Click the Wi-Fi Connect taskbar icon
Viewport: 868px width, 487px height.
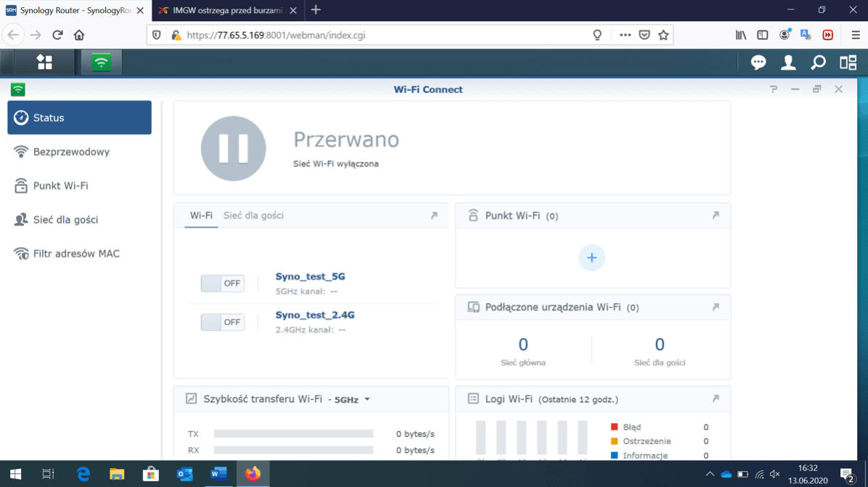click(101, 63)
